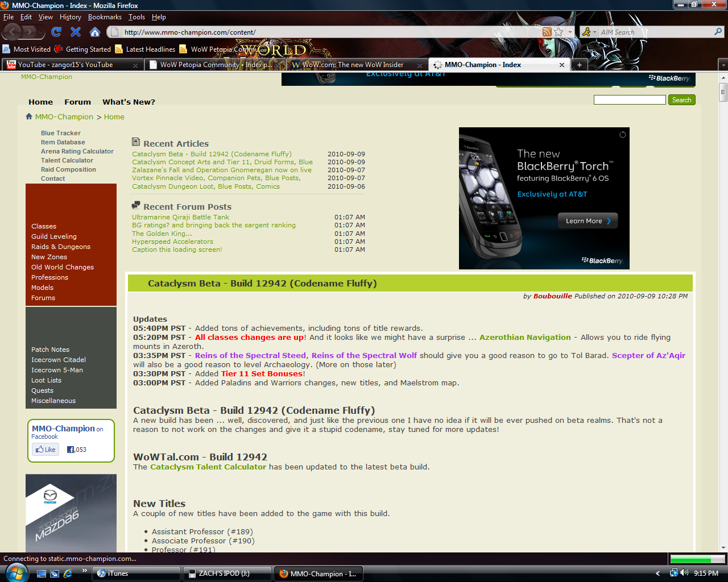The height and width of the screenshot is (582, 728).
Task: Open a new tab with the plus button
Action: click(x=579, y=65)
